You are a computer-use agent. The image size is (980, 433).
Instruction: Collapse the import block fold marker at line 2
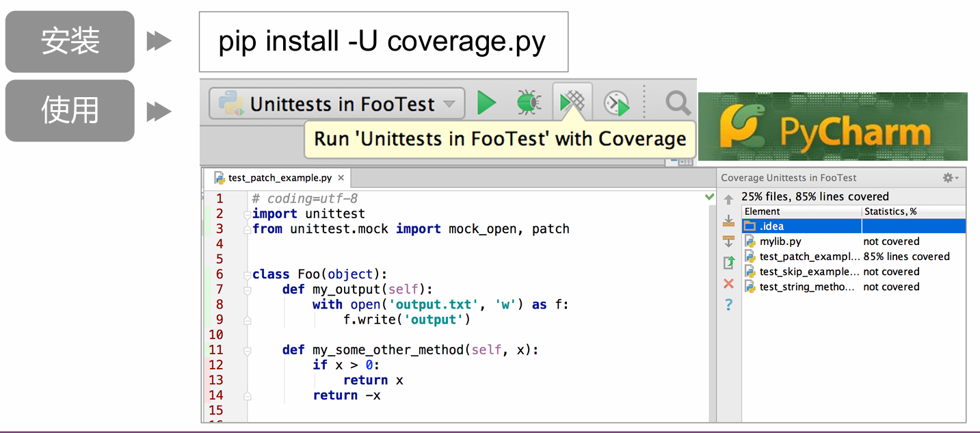248,214
